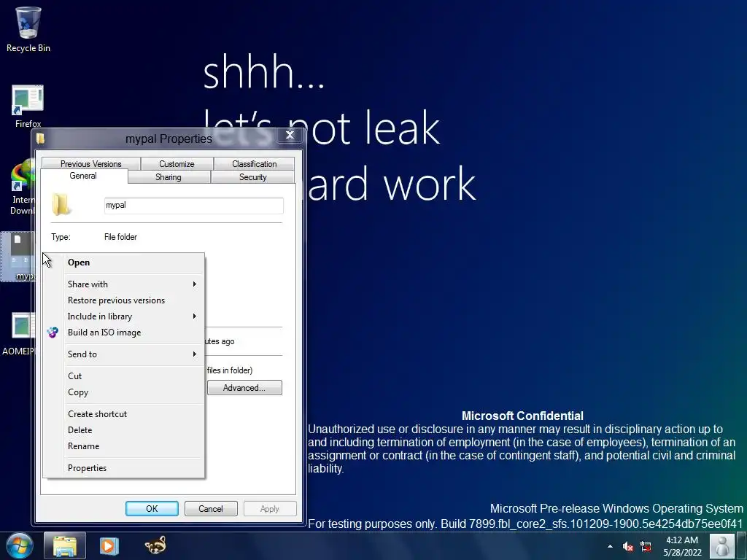Open Properties from the context menu

coord(124,468)
